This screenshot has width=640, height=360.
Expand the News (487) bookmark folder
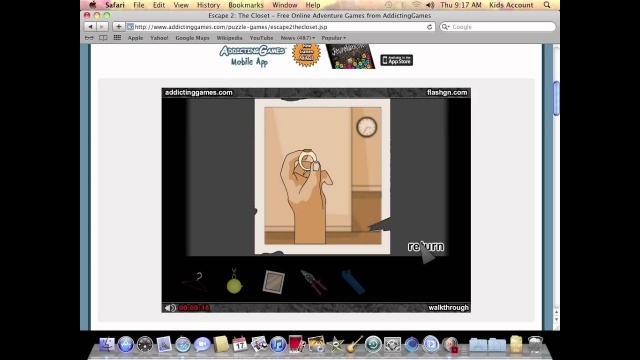click(298, 38)
